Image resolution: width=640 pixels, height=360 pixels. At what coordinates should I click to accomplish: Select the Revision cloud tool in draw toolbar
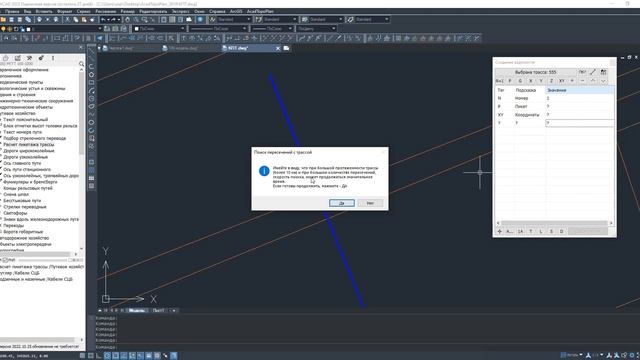pyautogui.click(x=91, y=106)
